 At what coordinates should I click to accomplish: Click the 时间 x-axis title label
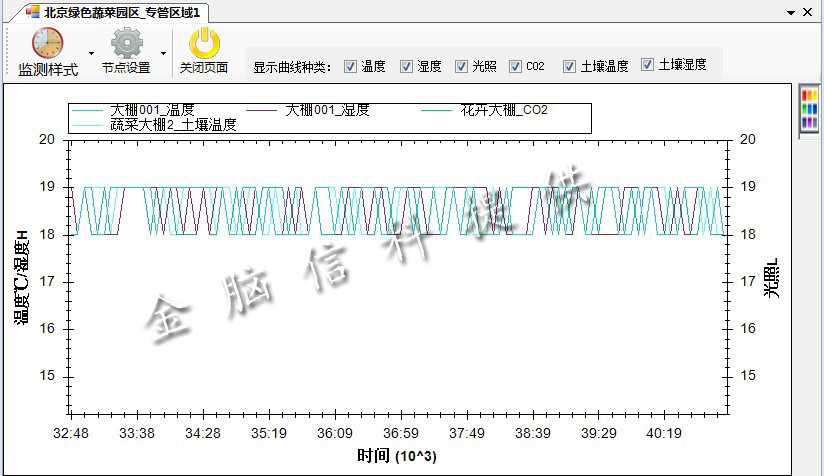click(x=396, y=456)
